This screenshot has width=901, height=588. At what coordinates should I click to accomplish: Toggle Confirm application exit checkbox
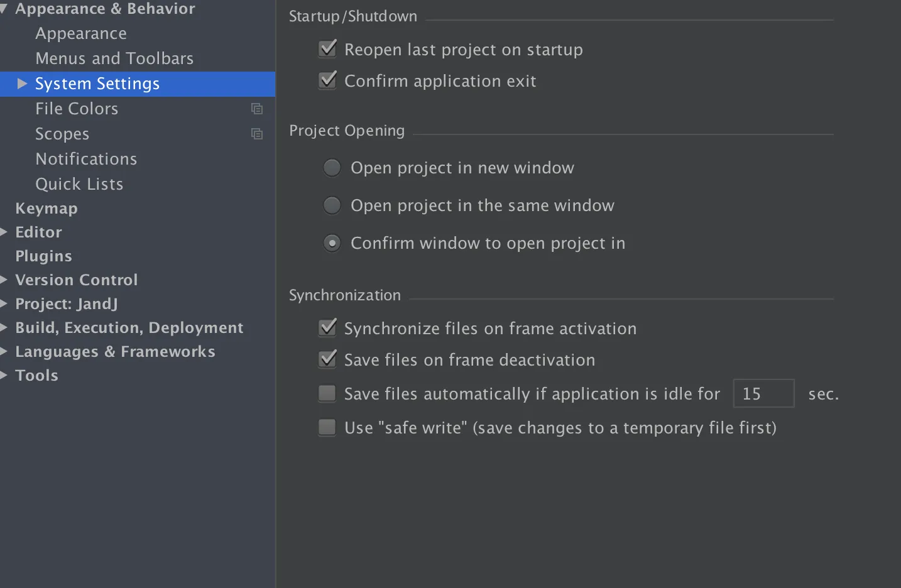327,80
